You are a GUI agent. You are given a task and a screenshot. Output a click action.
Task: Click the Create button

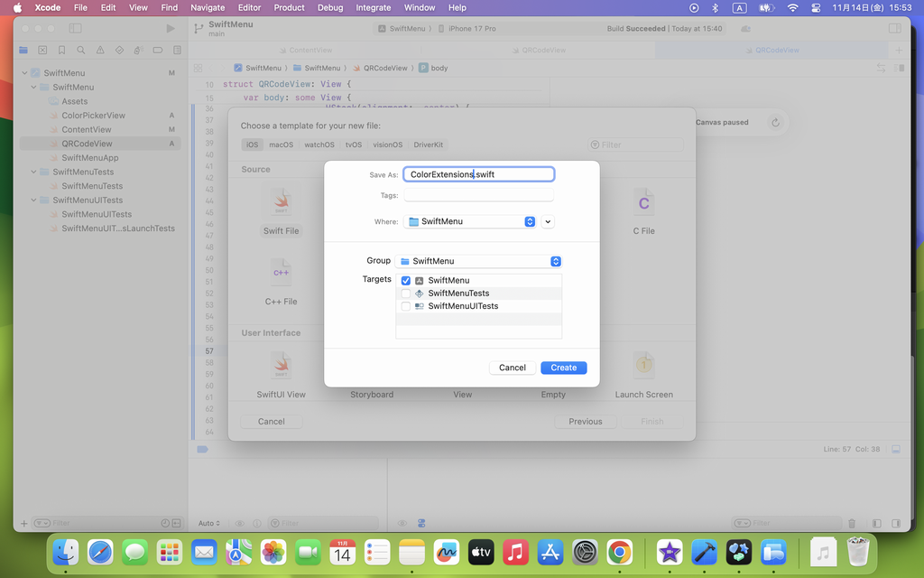tap(563, 368)
